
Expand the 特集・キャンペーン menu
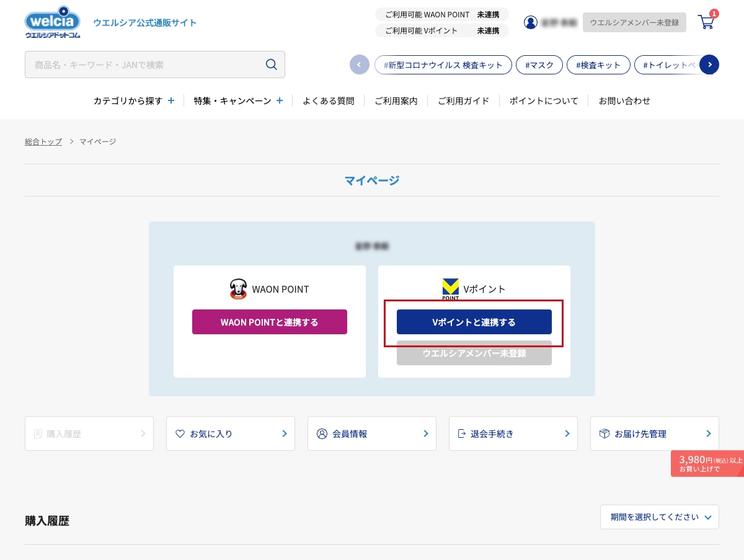(x=238, y=100)
